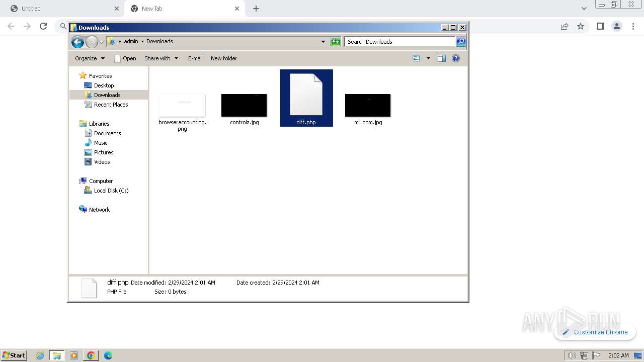Close the New Tab Chrome tab
644x362 pixels.
click(x=236, y=9)
